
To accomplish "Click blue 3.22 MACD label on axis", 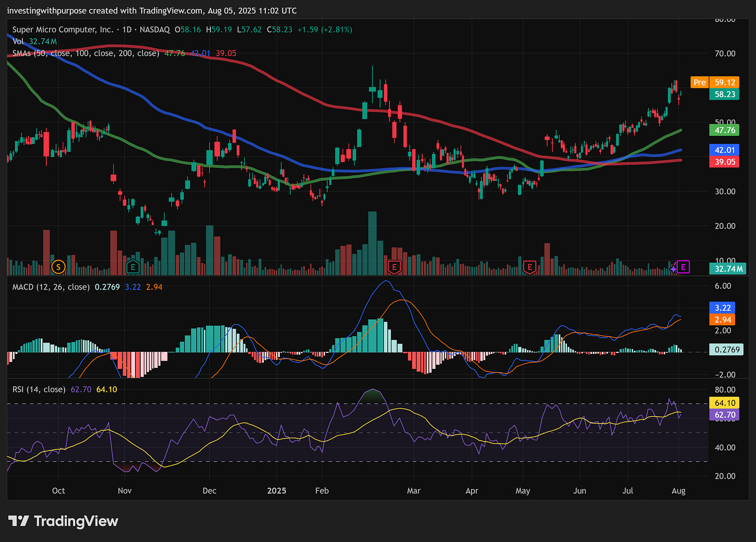I will 723,308.
